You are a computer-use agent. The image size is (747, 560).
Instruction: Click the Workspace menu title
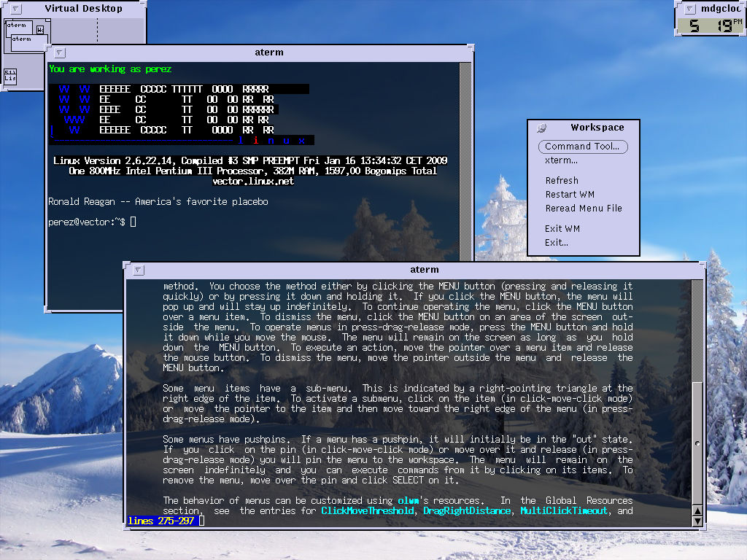point(597,127)
